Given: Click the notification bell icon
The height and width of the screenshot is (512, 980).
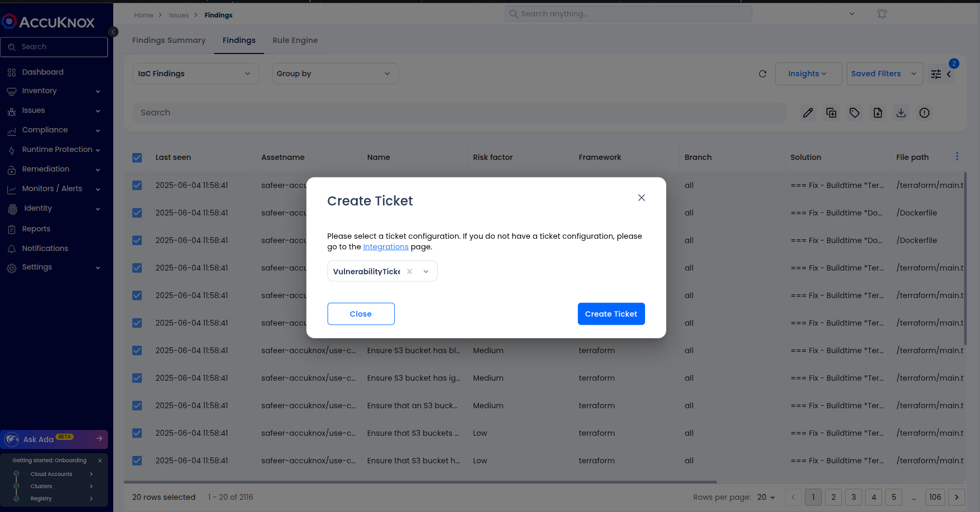Looking at the screenshot, I should tap(882, 14).
